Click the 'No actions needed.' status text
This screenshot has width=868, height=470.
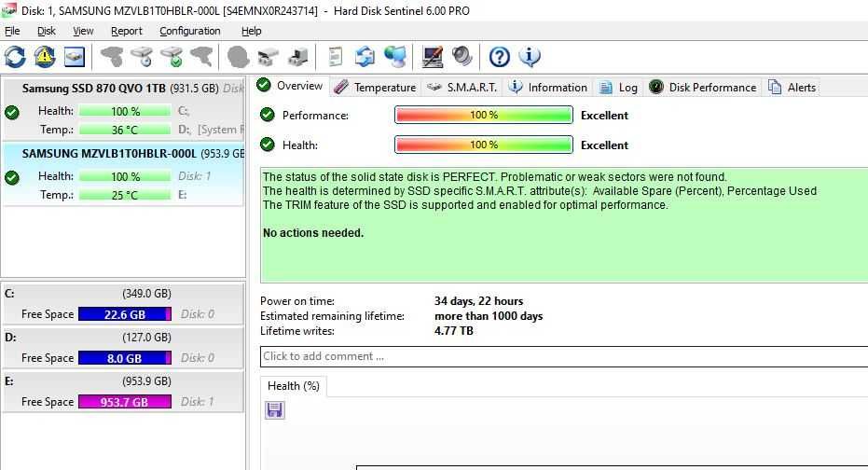tap(313, 233)
